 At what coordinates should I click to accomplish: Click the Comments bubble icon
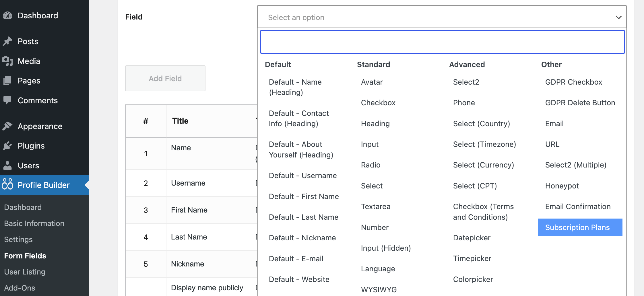point(7,100)
